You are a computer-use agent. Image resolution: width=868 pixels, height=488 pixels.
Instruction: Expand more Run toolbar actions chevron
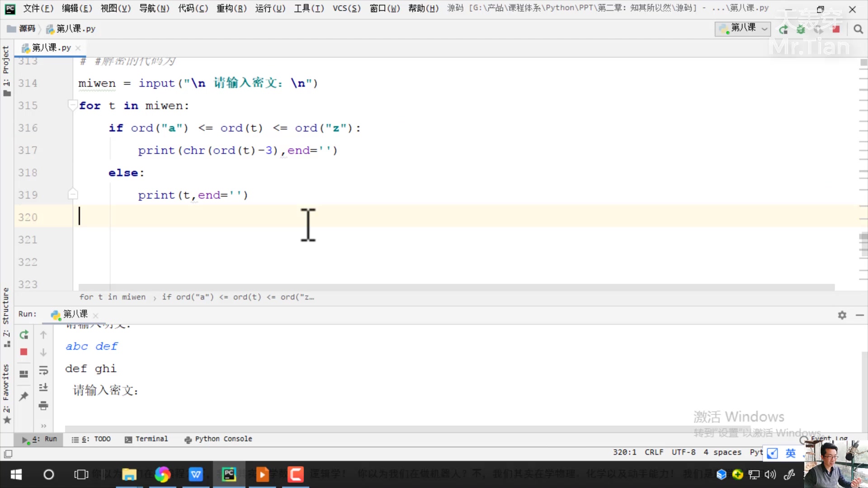(x=43, y=426)
